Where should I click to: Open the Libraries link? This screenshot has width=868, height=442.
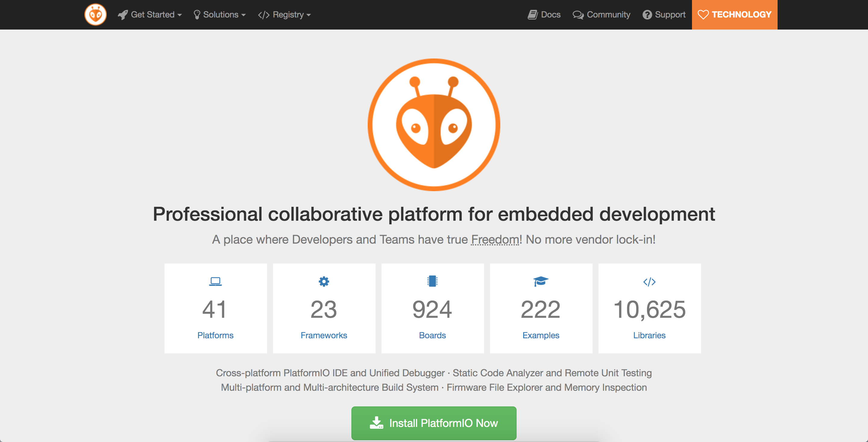tap(649, 335)
